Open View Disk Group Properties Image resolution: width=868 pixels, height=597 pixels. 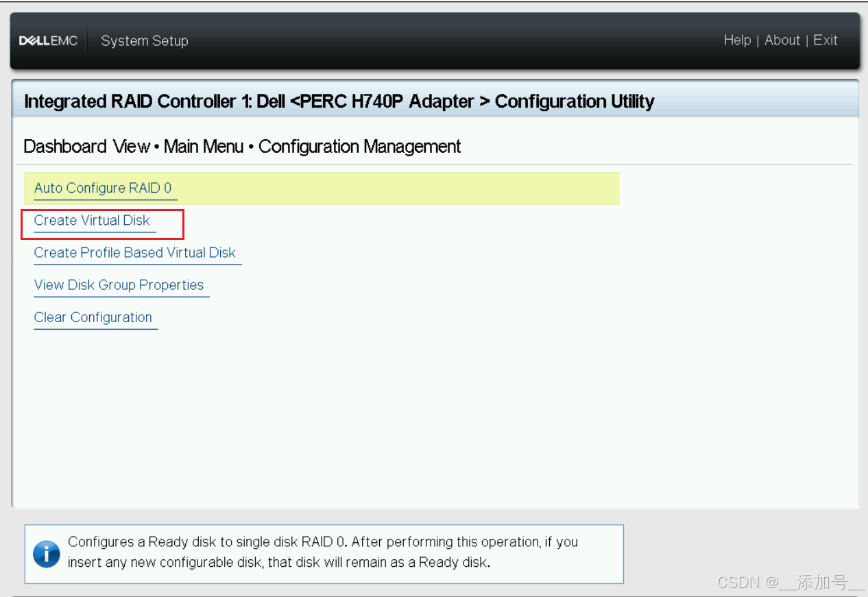[119, 285]
